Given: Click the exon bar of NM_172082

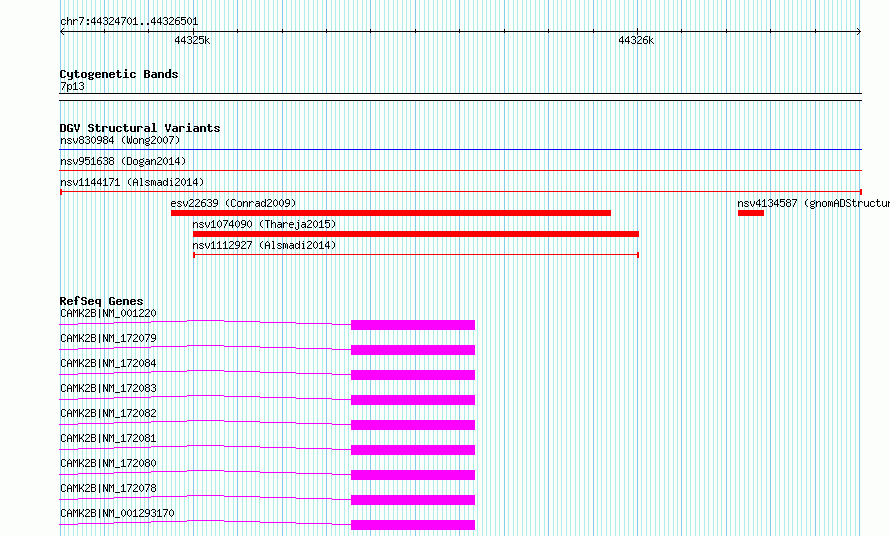Looking at the screenshot, I should 413,425.
